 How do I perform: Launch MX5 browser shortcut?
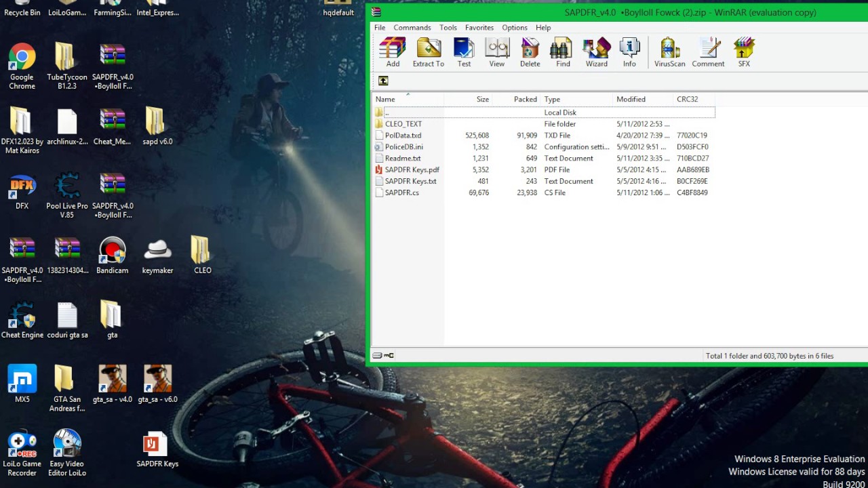[x=22, y=384]
